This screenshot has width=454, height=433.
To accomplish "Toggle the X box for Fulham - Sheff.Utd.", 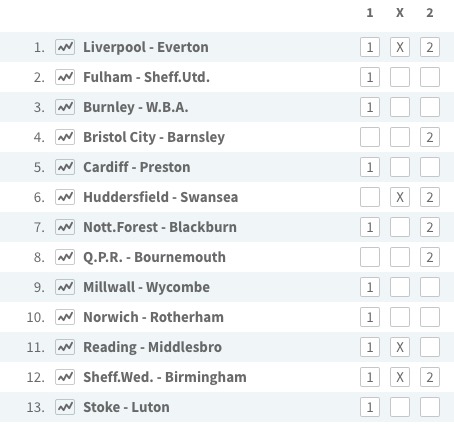I will (x=400, y=77).
